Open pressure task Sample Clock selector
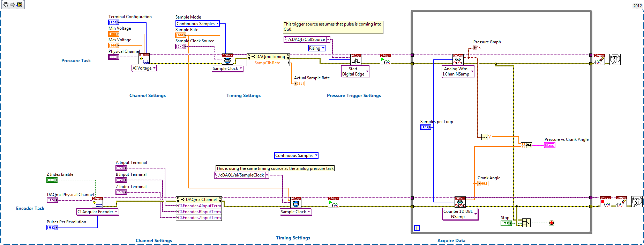 (x=228, y=69)
